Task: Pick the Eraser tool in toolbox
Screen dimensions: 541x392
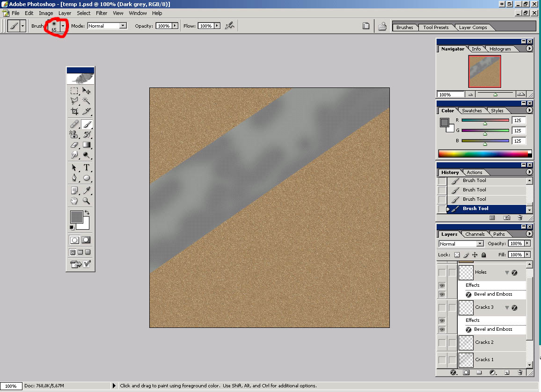Action: (x=74, y=145)
